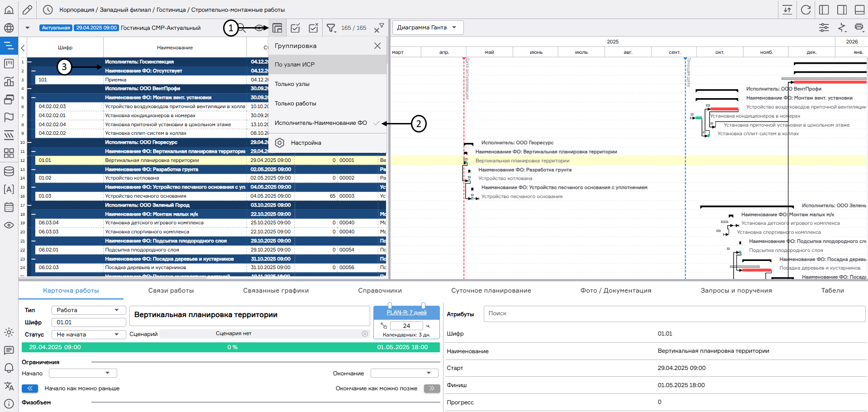The height and width of the screenshot is (412, 868).
Task: Open the Settings gear in the grouping menu
Action: (280, 143)
